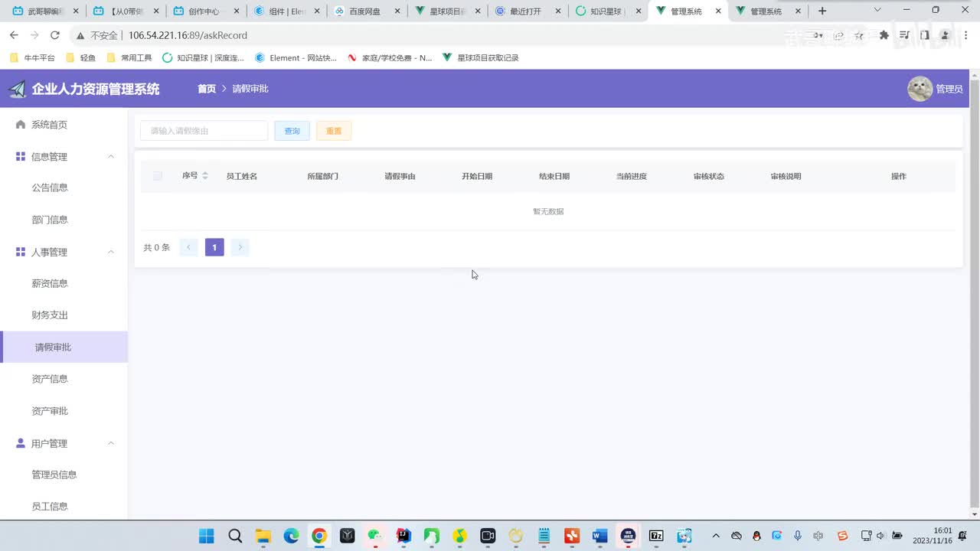Go to next page arrow in pagination
980x551 pixels.
(240, 247)
